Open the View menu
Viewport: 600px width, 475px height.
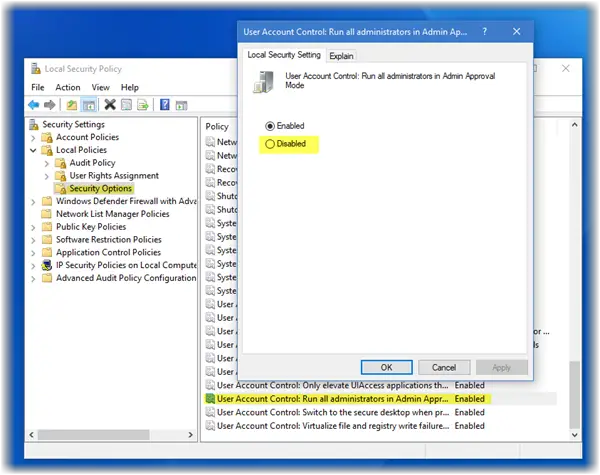coord(100,87)
